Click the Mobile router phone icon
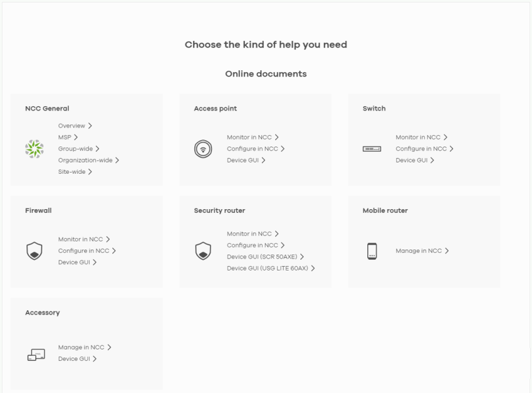 [x=372, y=251]
